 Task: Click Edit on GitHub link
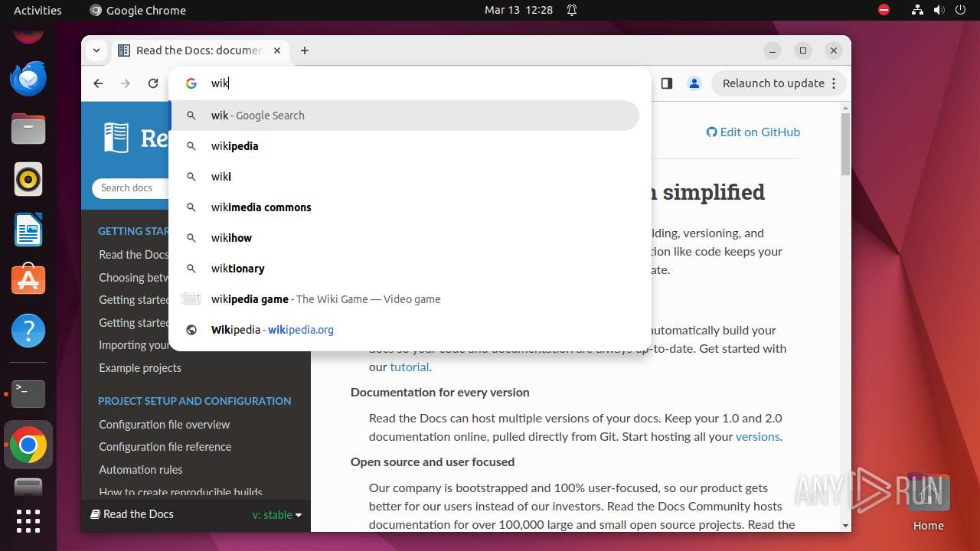click(x=753, y=132)
